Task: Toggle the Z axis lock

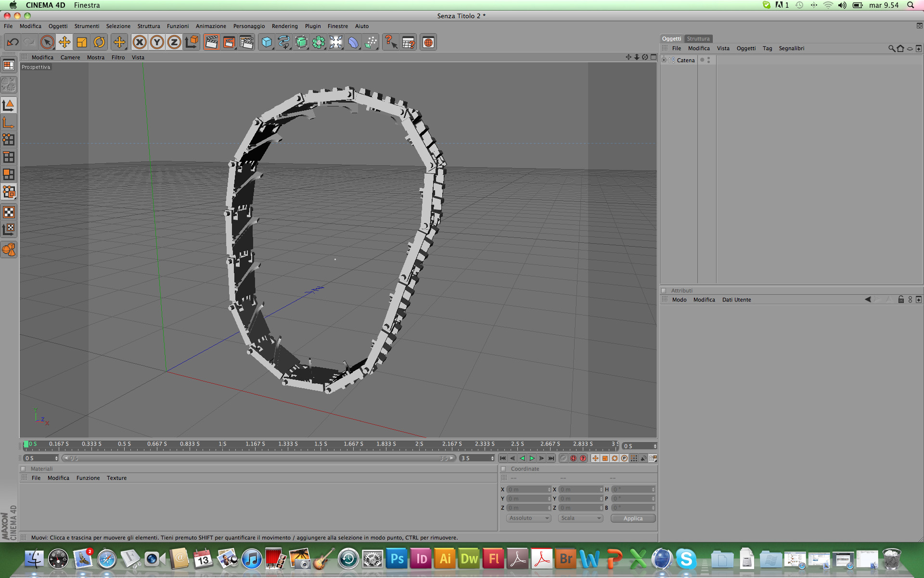Action: coord(174,42)
